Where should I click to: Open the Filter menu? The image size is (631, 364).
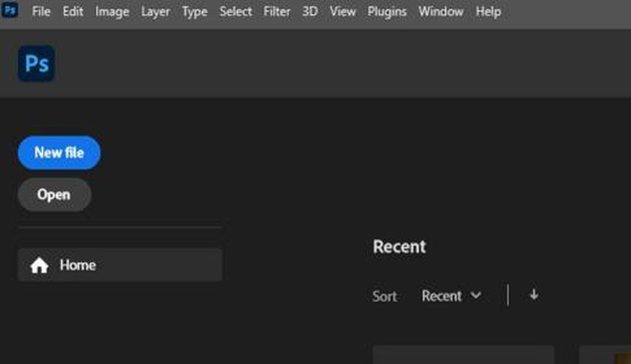(x=277, y=12)
